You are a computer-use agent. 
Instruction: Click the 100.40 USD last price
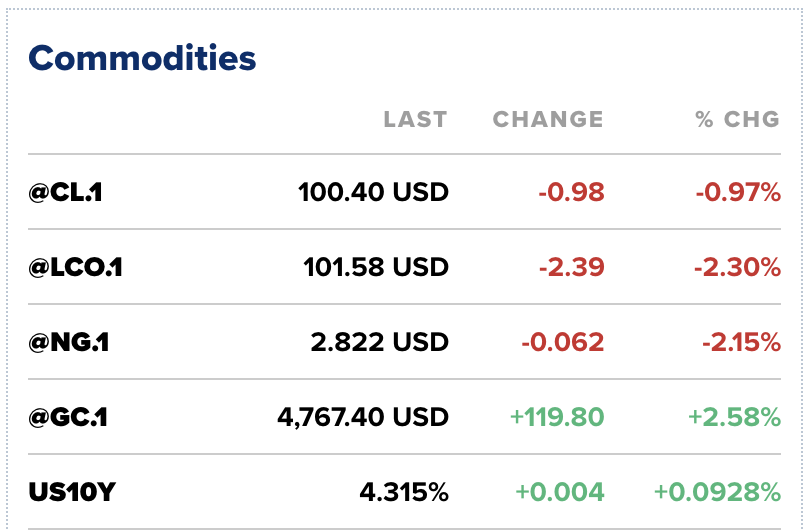(373, 192)
